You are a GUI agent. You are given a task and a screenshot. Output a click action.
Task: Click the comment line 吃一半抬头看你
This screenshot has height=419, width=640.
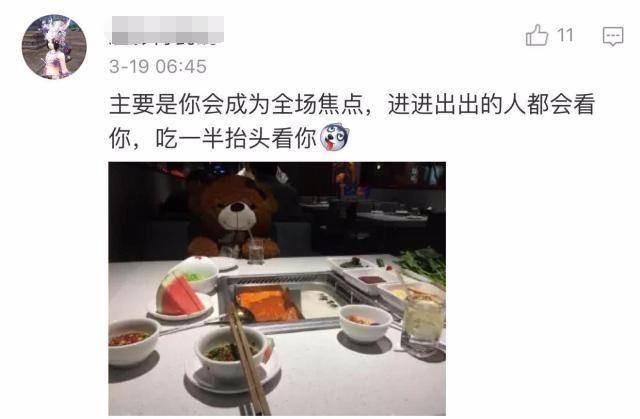point(236,139)
